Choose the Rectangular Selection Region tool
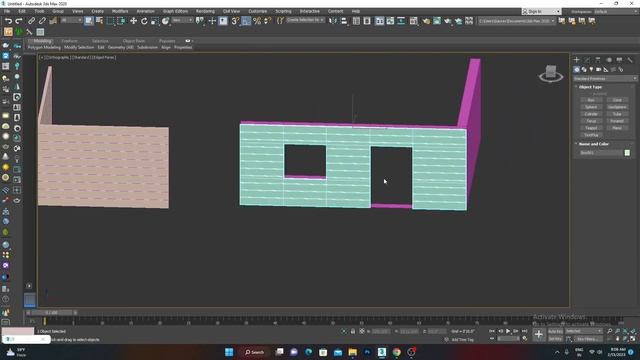Image resolution: width=640 pixels, height=360 pixels. tap(110, 20)
